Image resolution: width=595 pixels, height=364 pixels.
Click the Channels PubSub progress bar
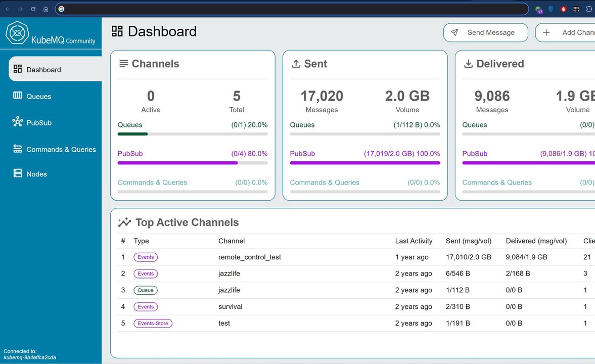[192, 163]
